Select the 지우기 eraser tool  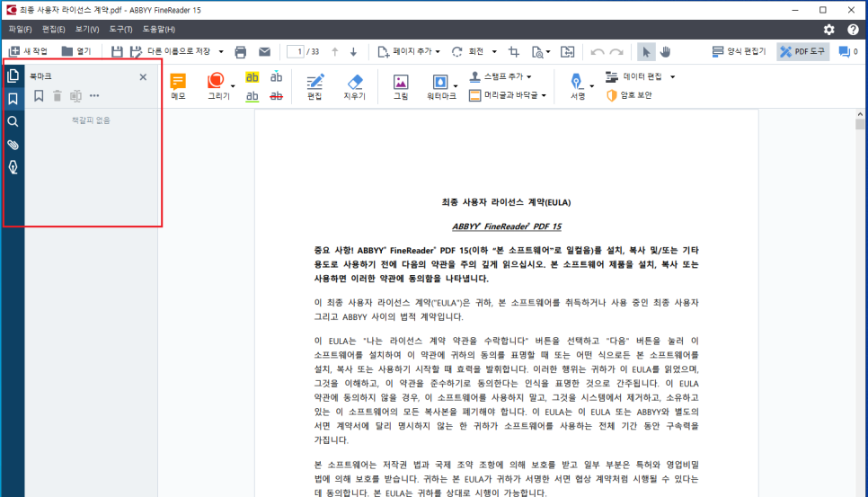click(354, 86)
